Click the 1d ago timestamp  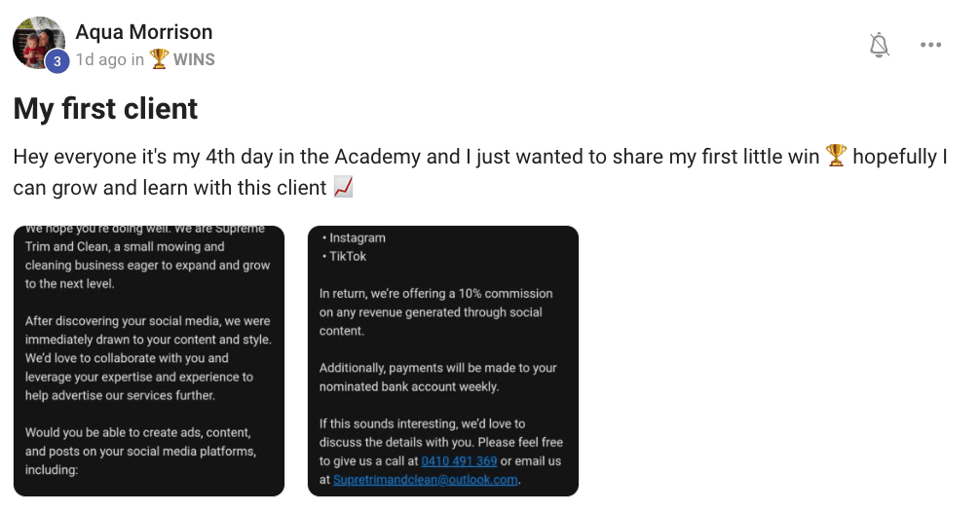point(101,59)
